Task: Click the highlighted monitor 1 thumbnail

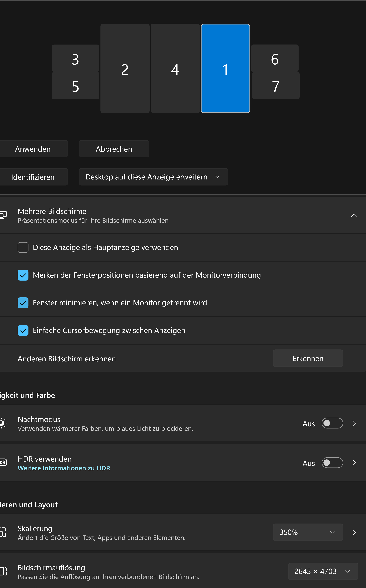Action: (x=225, y=68)
